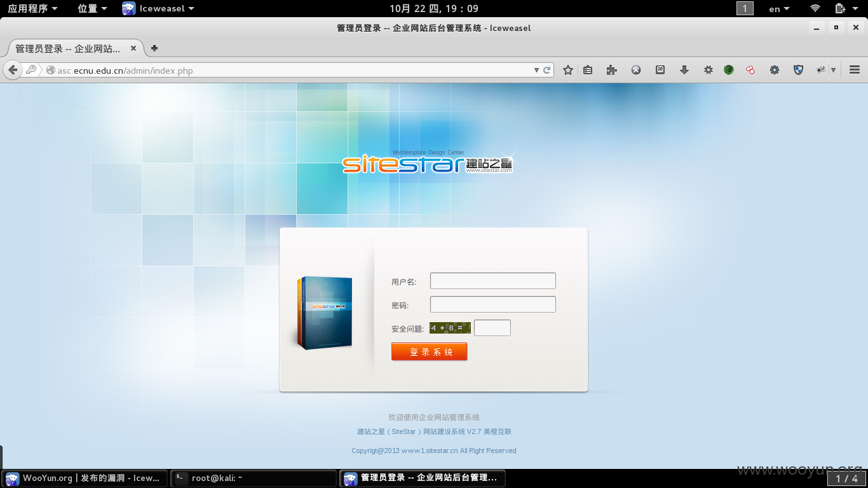868x488 pixels.
Task: Expand the dropdown next to bug icon
Action: [833, 71]
